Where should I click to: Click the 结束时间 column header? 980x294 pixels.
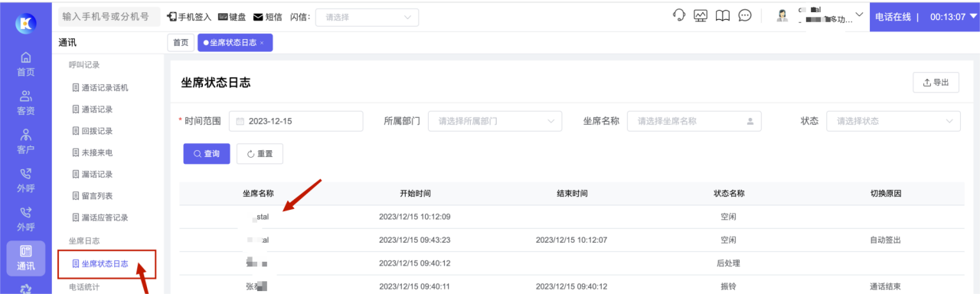pyautogui.click(x=572, y=194)
